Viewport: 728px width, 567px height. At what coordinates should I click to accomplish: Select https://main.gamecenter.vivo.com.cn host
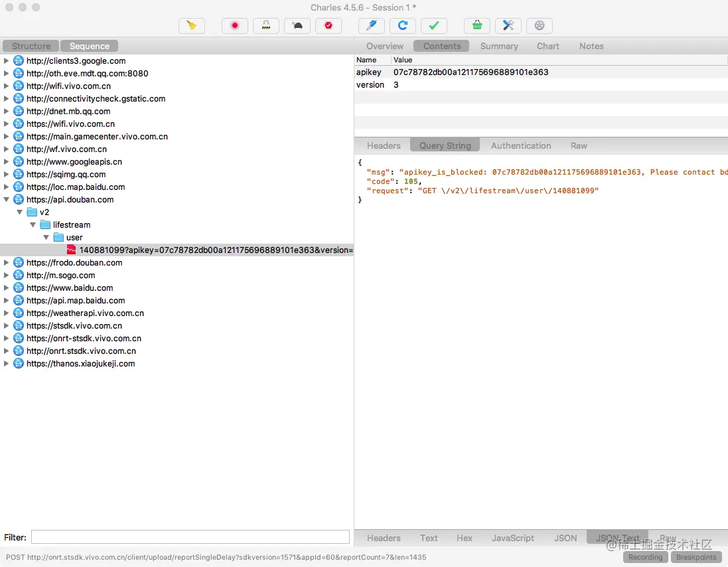97,136
